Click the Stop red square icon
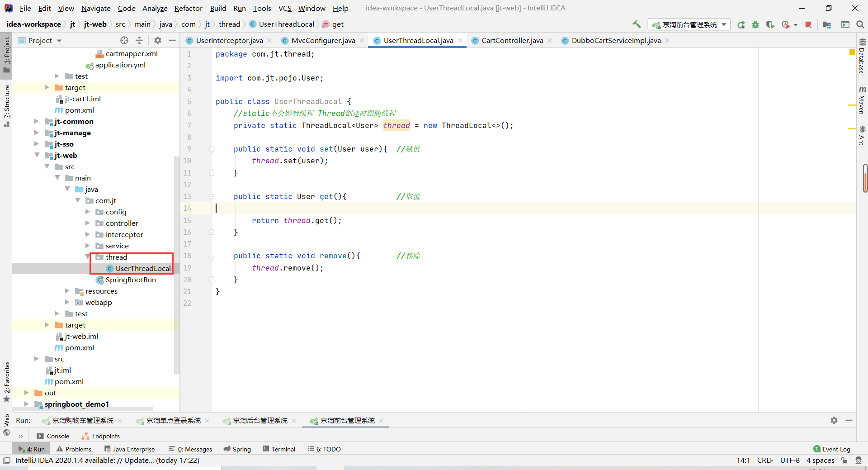 808,24
